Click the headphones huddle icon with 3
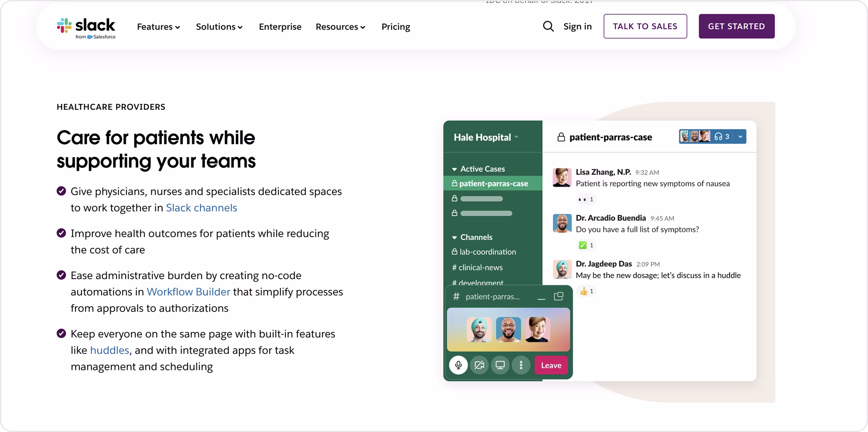 (x=722, y=136)
